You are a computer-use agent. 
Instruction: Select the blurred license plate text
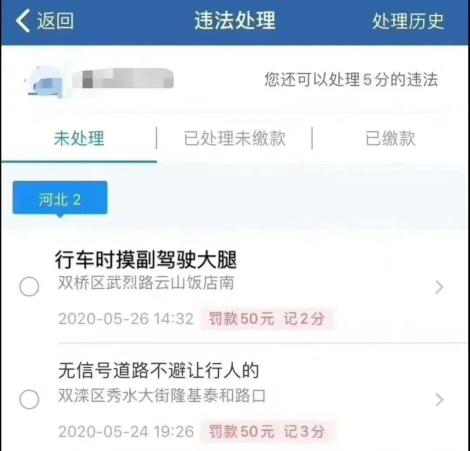click(x=123, y=78)
